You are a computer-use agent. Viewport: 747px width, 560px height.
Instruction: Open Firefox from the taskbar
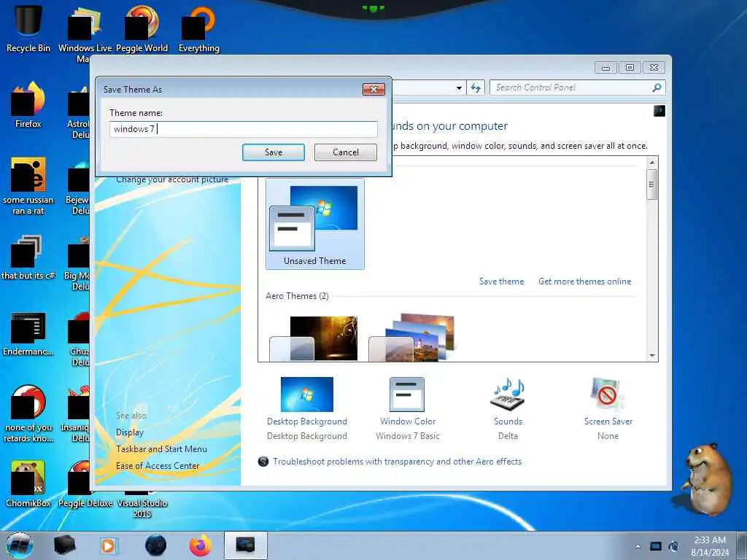[201, 545]
